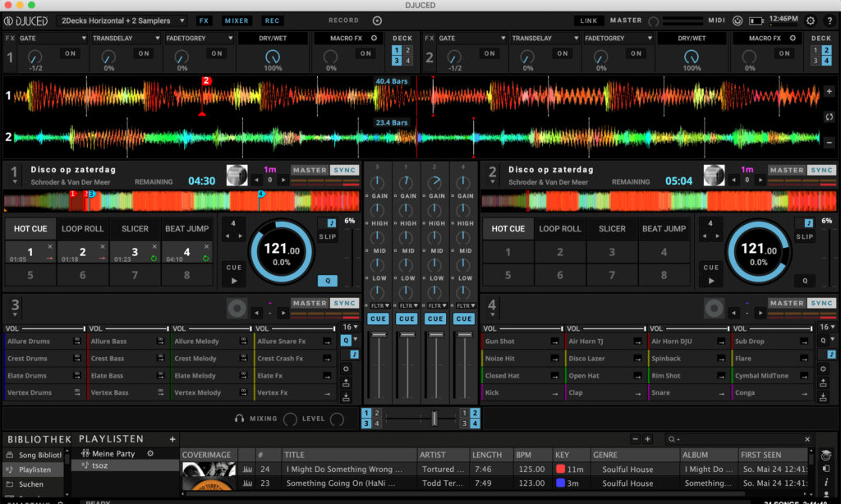Screen dimensions: 841x504
Task: Toggle Deck 1 SYNC
Action: coord(344,170)
